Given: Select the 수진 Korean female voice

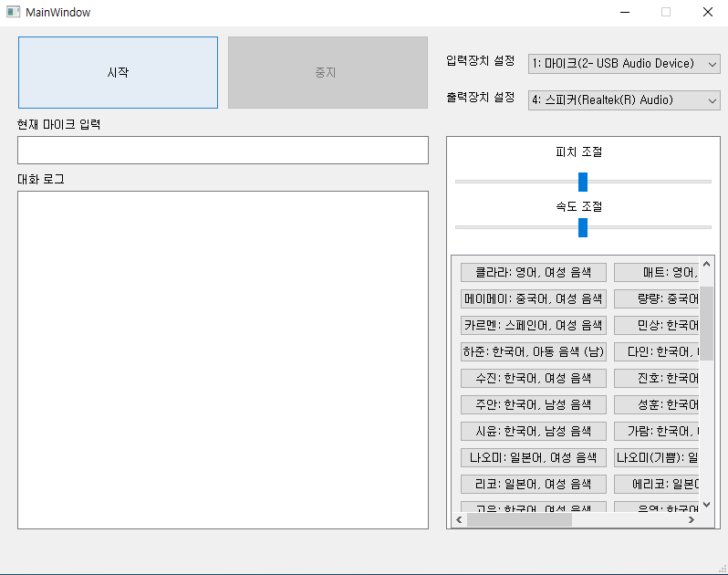Looking at the screenshot, I should [533, 378].
